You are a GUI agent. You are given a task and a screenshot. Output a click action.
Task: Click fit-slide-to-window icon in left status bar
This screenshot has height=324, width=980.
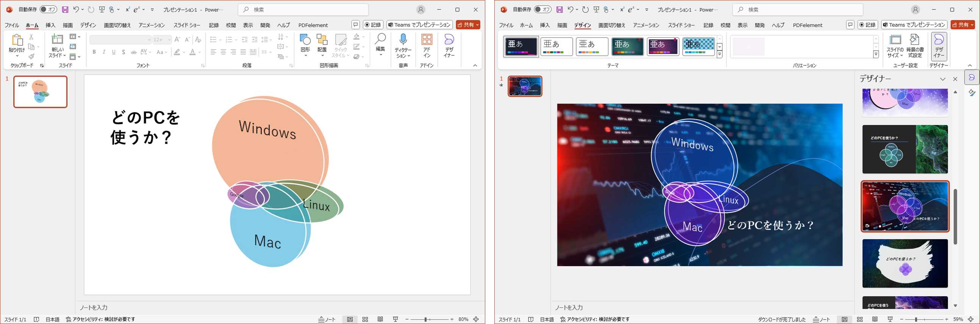(x=476, y=319)
